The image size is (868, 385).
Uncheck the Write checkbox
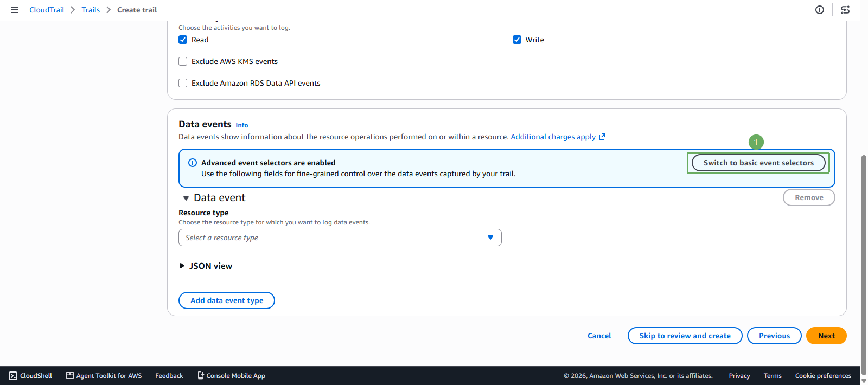[x=517, y=40]
